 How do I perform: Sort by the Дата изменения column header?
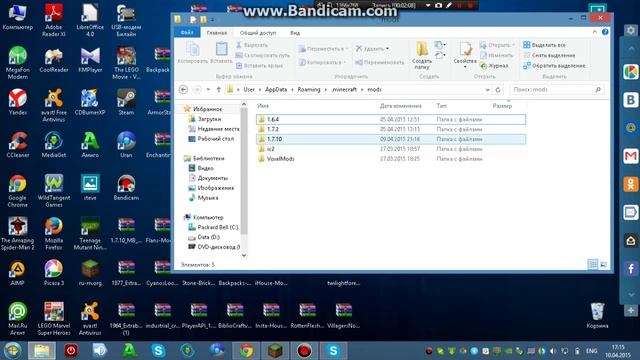400,106
